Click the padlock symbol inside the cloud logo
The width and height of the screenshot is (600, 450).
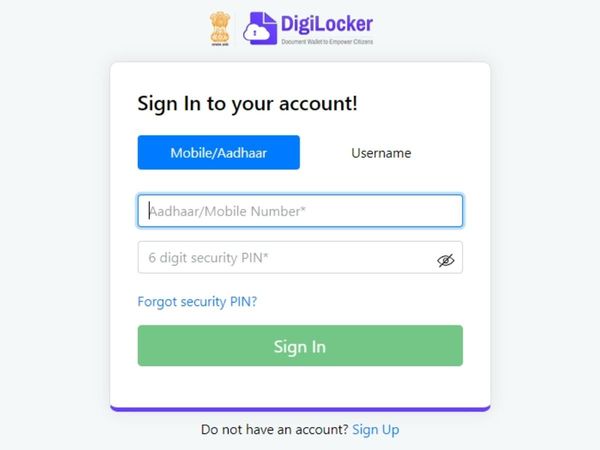click(255, 33)
